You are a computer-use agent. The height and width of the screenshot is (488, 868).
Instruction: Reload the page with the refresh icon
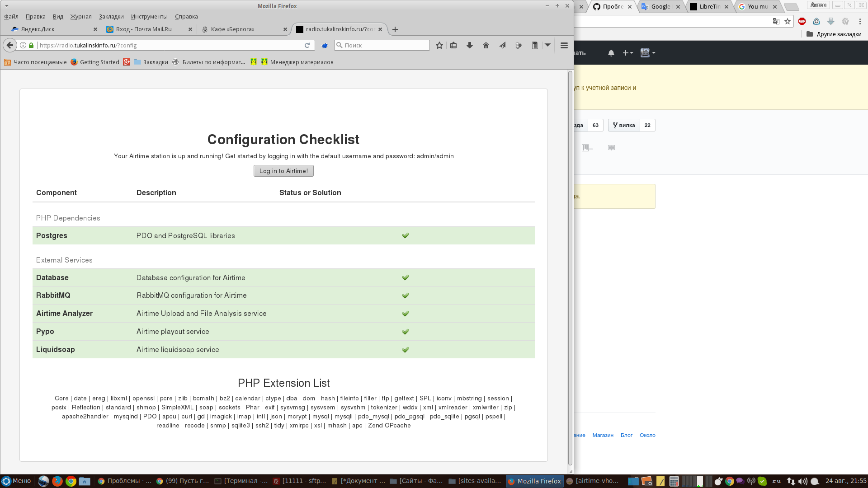click(x=307, y=45)
